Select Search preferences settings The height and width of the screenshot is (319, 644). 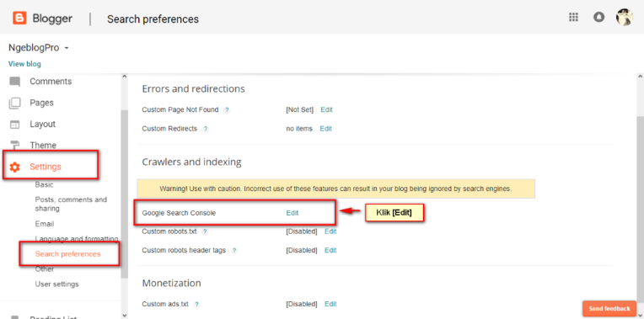tap(67, 254)
